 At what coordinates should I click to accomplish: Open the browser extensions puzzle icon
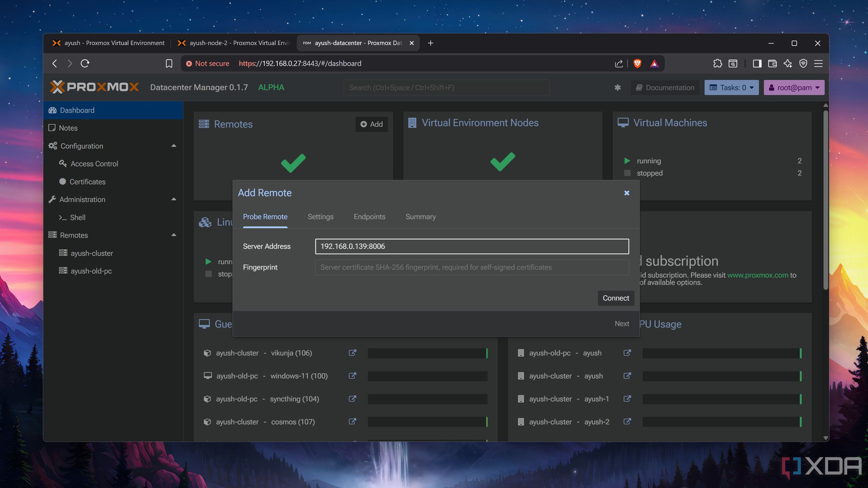coord(717,63)
